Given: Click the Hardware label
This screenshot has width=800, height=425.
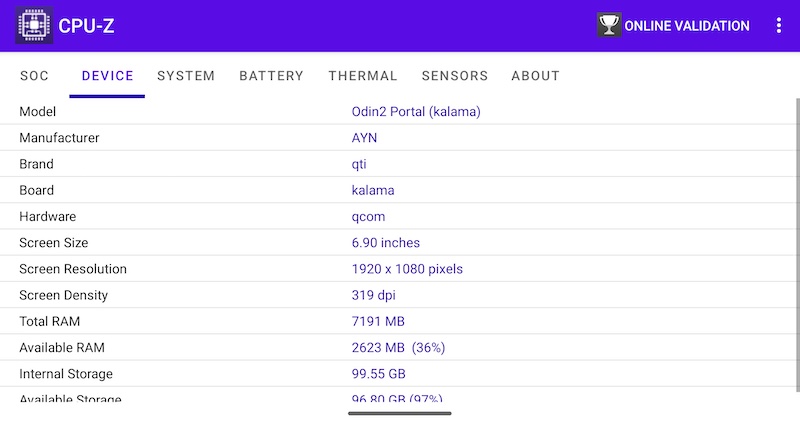Looking at the screenshot, I should 47,216.
